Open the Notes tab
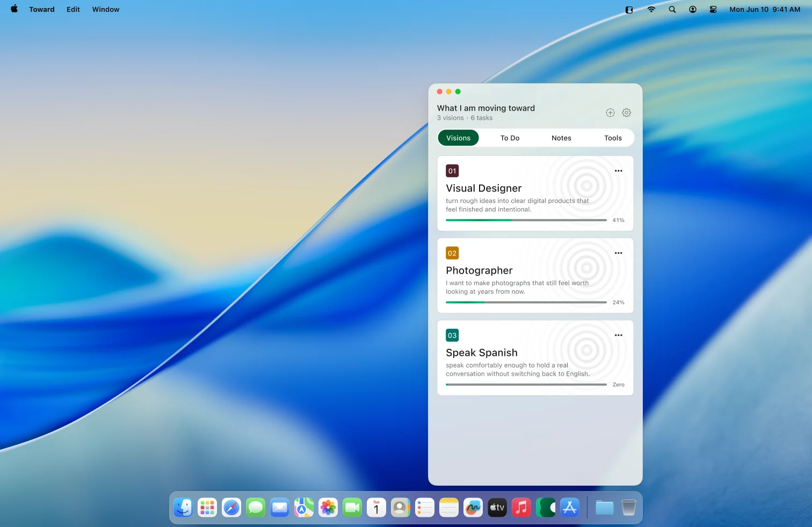 click(561, 138)
